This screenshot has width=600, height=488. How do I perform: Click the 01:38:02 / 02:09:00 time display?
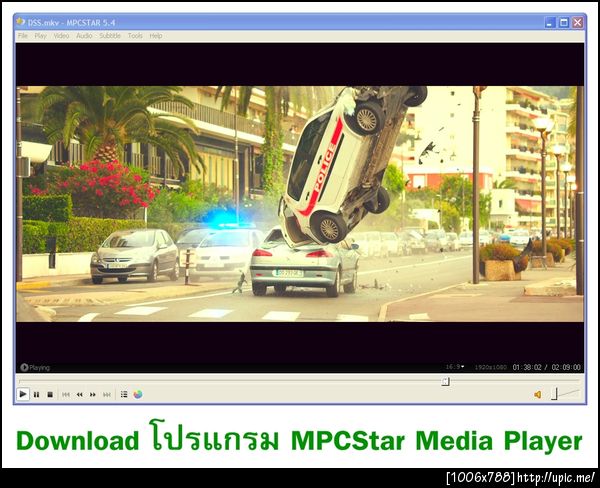pyautogui.click(x=546, y=367)
